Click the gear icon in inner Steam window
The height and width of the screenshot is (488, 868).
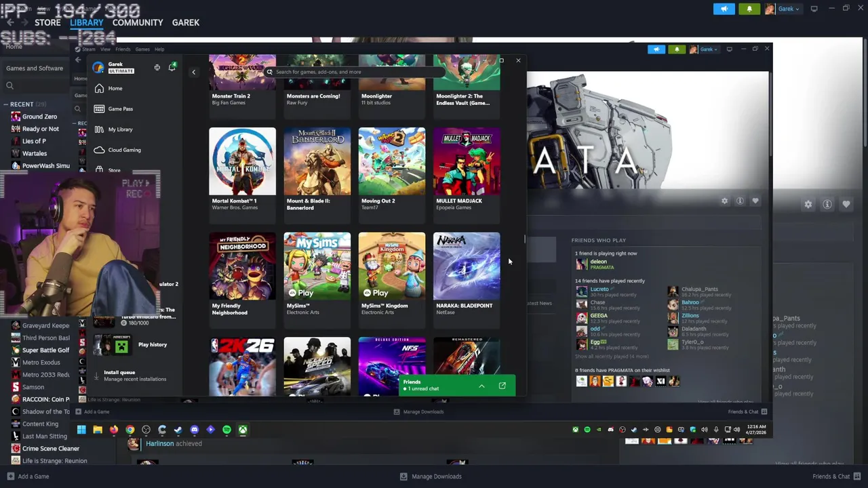[724, 201]
